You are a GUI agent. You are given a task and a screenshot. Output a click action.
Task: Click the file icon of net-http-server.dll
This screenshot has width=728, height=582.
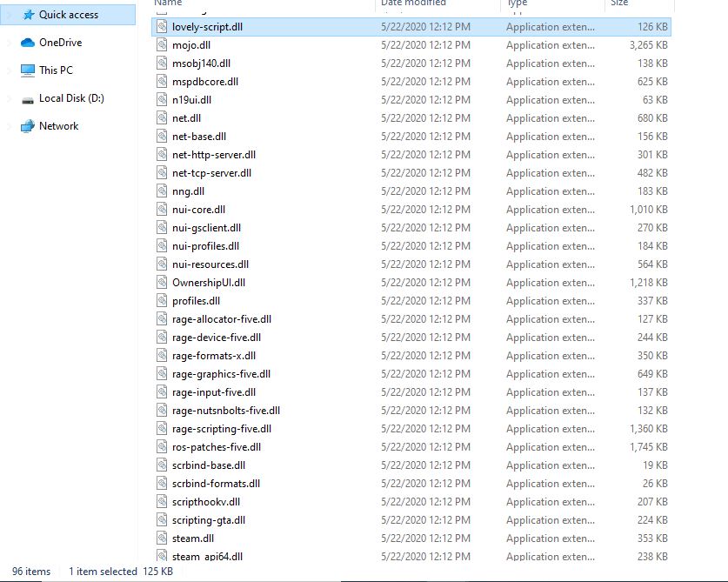point(162,154)
